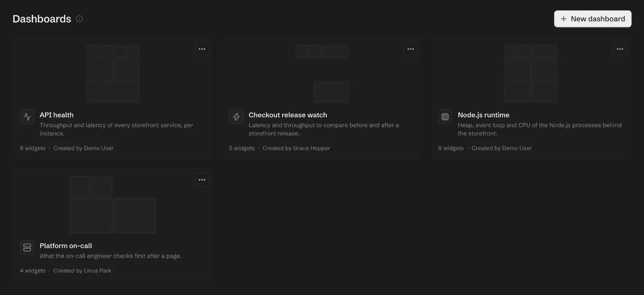Click the Dashboards page heading
The image size is (644, 295).
point(42,19)
